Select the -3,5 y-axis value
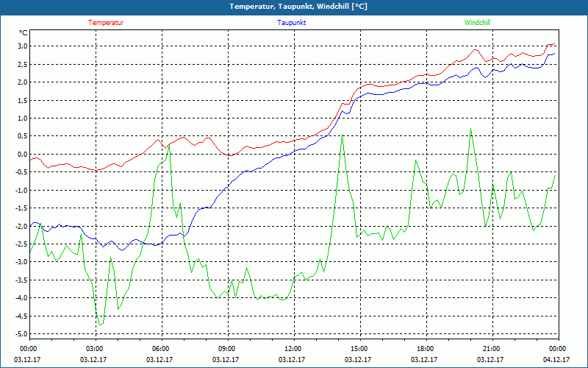This screenshot has width=588, height=368. point(22,280)
